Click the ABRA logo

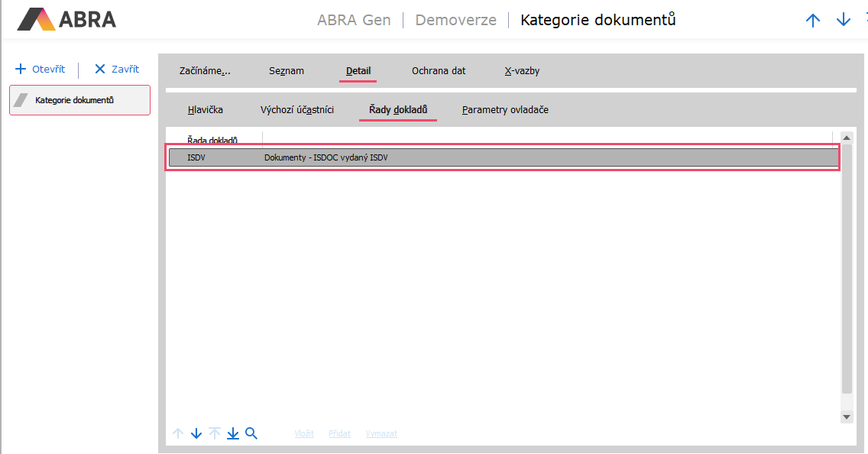[66, 19]
